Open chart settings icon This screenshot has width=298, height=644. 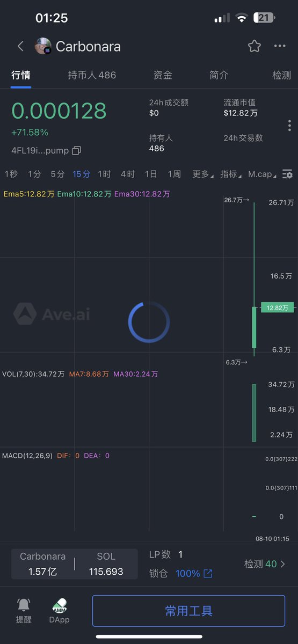(x=288, y=174)
